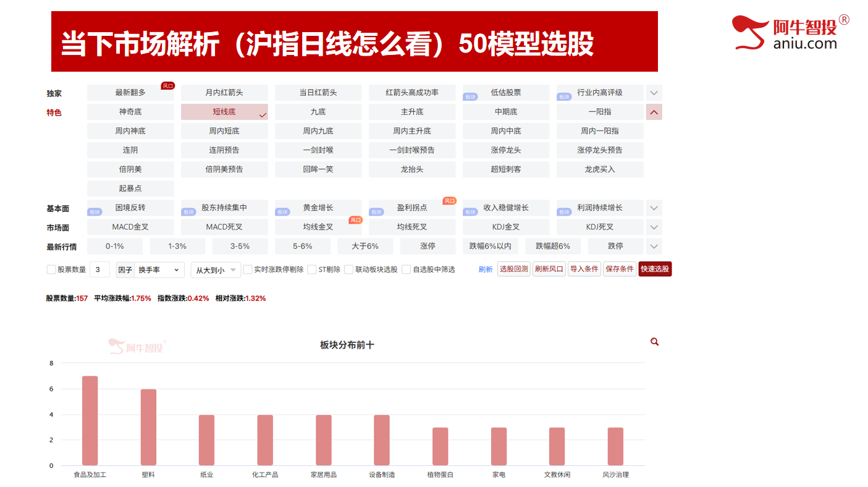
Task: Click the 股票数量:157 statistic
Action: pos(67,298)
